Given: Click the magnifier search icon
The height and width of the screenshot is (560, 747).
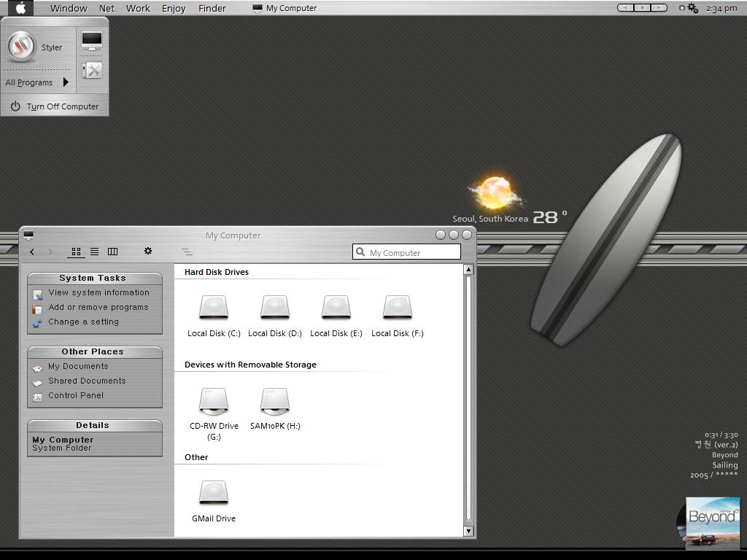Looking at the screenshot, I should (x=360, y=252).
